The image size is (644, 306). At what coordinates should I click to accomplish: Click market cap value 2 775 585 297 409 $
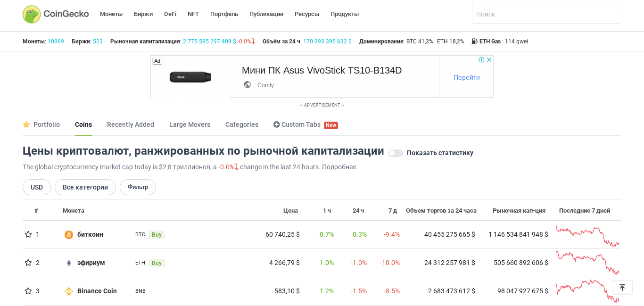point(209,41)
